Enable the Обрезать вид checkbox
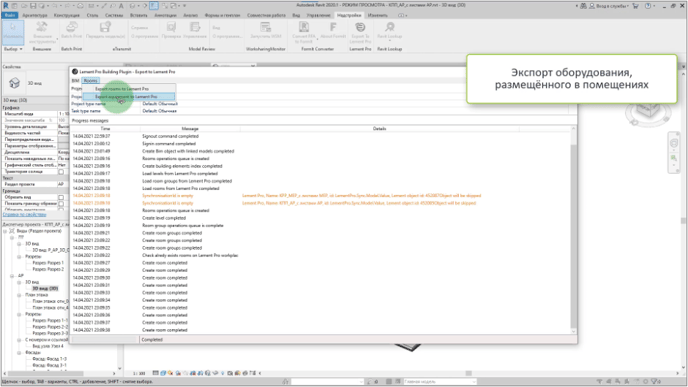The height and width of the screenshot is (387, 688). (x=61, y=197)
